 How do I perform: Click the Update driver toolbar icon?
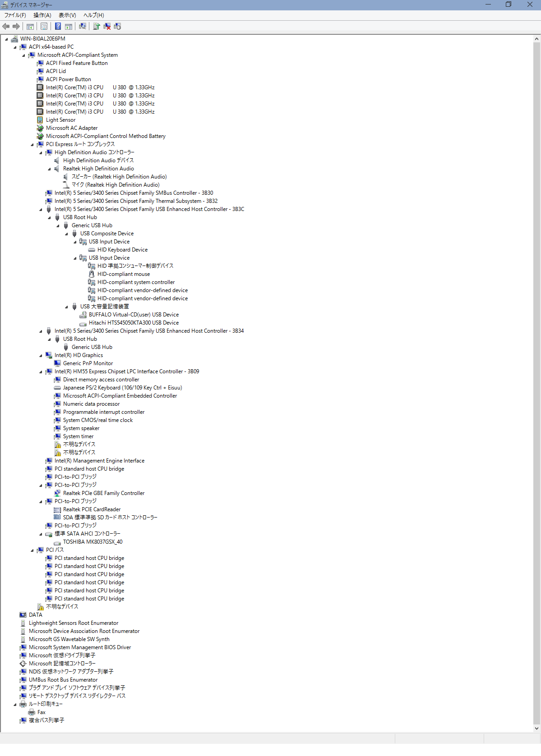click(x=96, y=27)
